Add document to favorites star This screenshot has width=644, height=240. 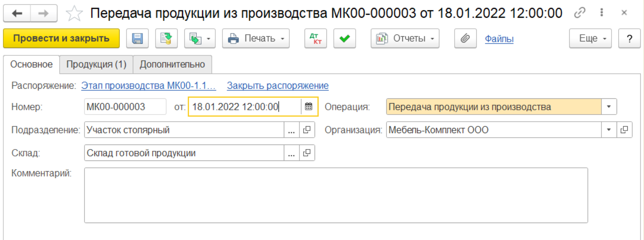(x=74, y=14)
